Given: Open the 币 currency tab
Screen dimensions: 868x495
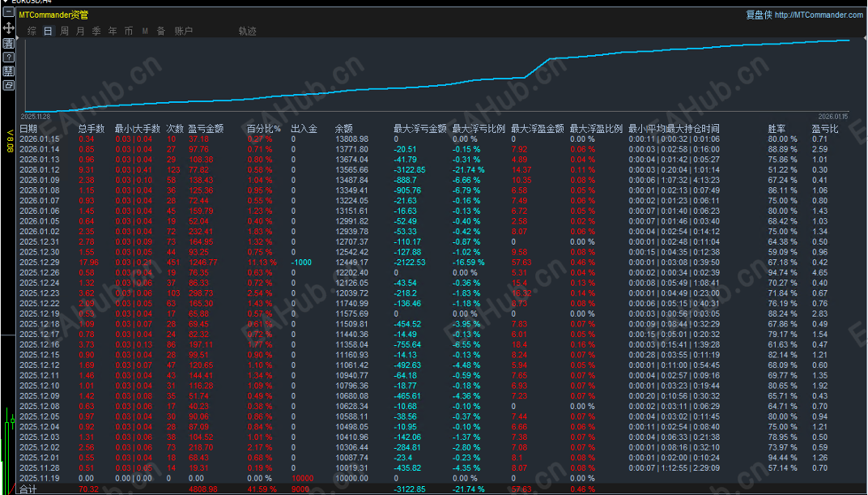Looking at the screenshot, I should tap(129, 31).
